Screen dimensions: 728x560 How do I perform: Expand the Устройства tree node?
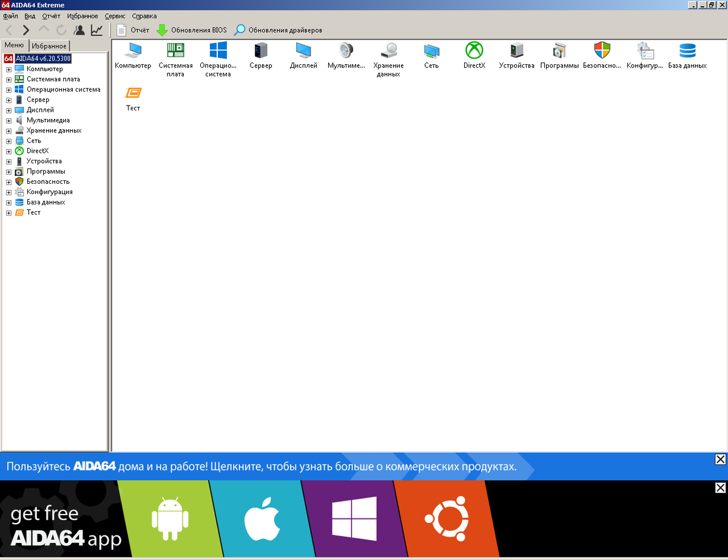pyautogui.click(x=8, y=161)
